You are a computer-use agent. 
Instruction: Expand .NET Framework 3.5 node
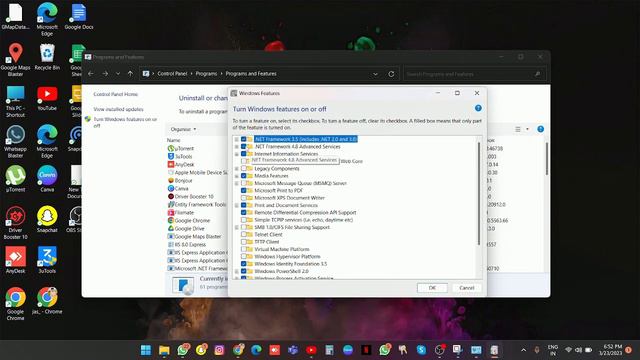point(236,140)
